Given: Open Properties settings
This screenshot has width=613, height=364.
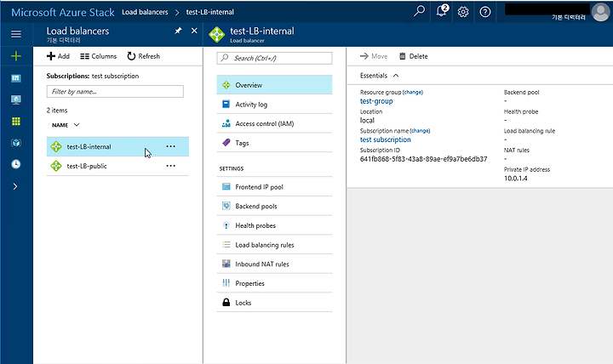Looking at the screenshot, I should pyautogui.click(x=274, y=283).
